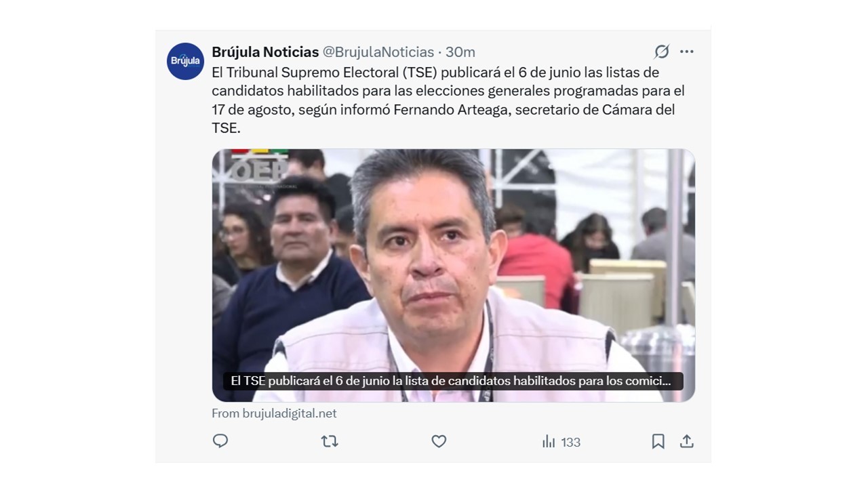The height and width of the screenshot is (488, 868).
Task: Click the 133 views count
Action: [571, 442]
